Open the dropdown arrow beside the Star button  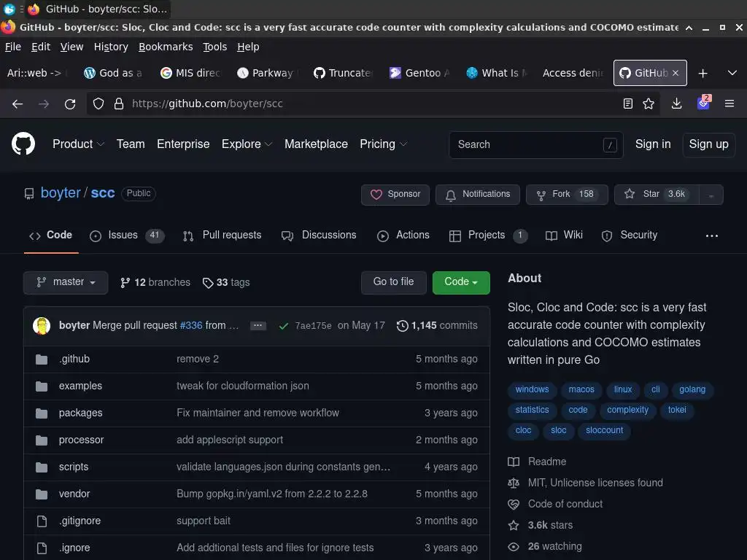(x=711, y=195)
